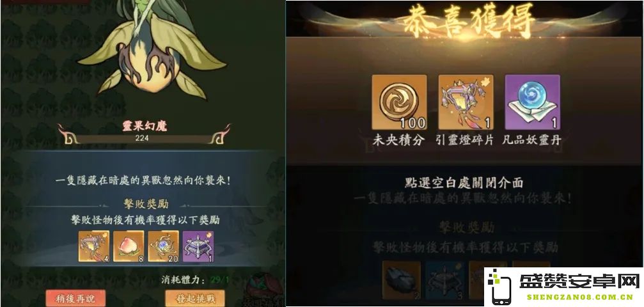The height and width of the screenshot is (307, 644).
Task: Tap the 擊敗獎勵 heading on the left panel
Action: pyautogui.click(x=146, y=204)
